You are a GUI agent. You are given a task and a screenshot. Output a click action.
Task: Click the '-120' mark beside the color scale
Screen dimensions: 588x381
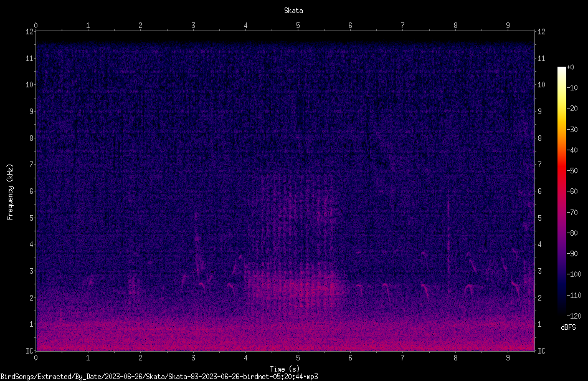pos(574,316)
